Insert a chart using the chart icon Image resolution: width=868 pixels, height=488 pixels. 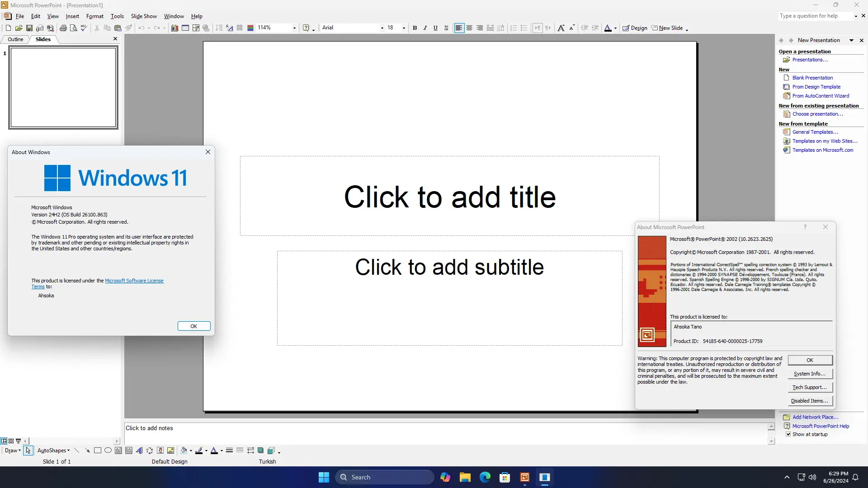pyautogui.click(x=175, y=28)
